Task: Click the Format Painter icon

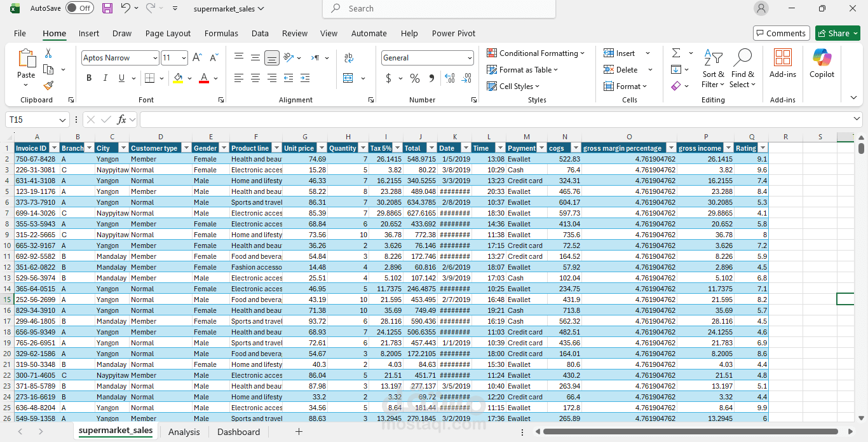Action: tap(48, 85)
